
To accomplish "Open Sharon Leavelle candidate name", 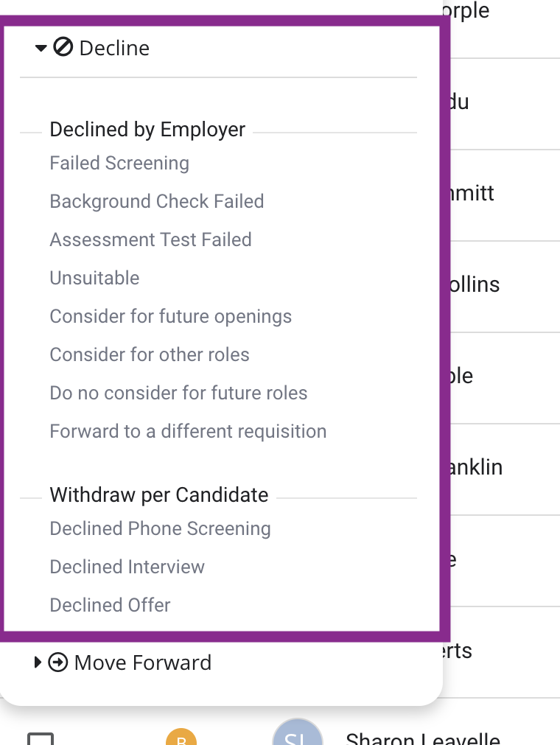I will point(423,738).
